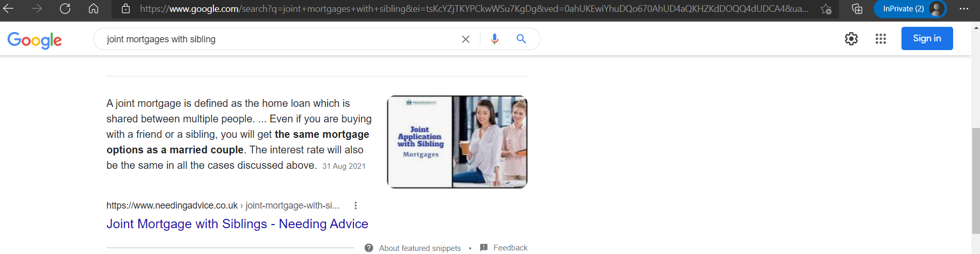Start voice search with microphone icon
The width and height of the screenshot is (980, 254).
point(494,39)
